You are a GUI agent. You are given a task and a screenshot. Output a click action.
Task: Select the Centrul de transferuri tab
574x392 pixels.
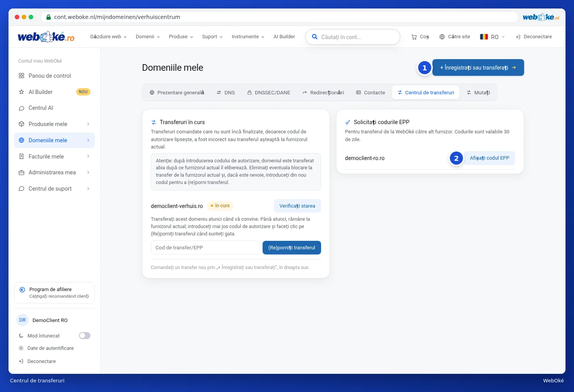point(425,93)
